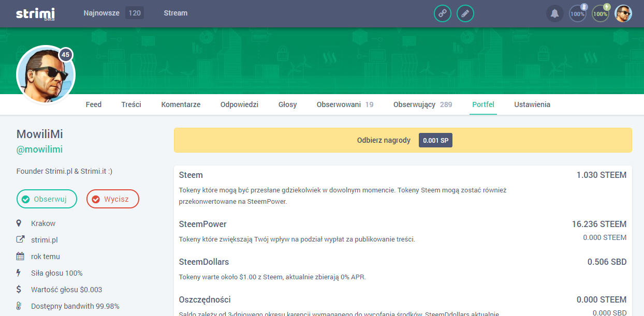The width and height of the screenshot is (644, 316).
Task: Claim rewards with the 0.001 SP button
Action: (435, 141)
